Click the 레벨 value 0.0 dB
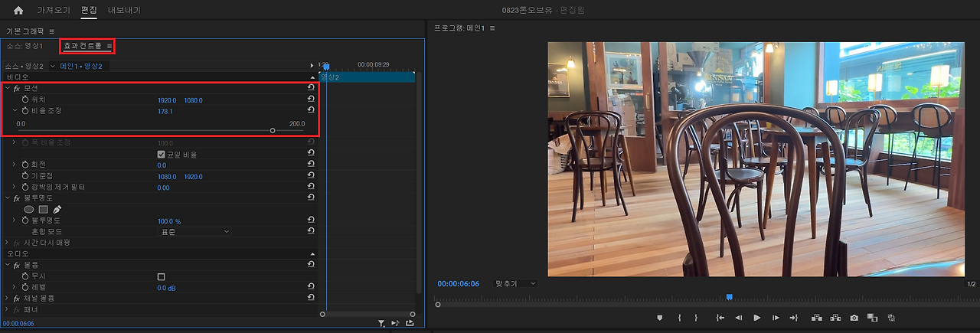Image resolution: width=980 pixels, height=333 pixels. 167,287
